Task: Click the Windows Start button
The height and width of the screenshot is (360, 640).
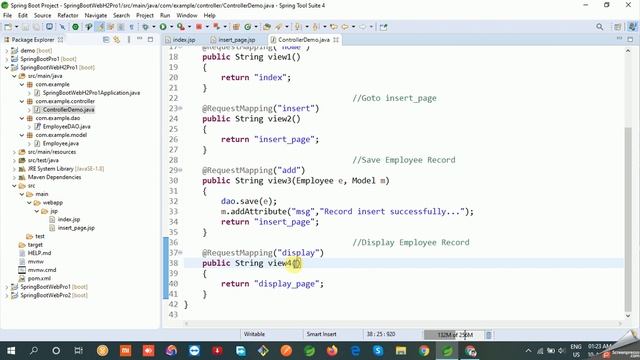Action: pos(11,351)
